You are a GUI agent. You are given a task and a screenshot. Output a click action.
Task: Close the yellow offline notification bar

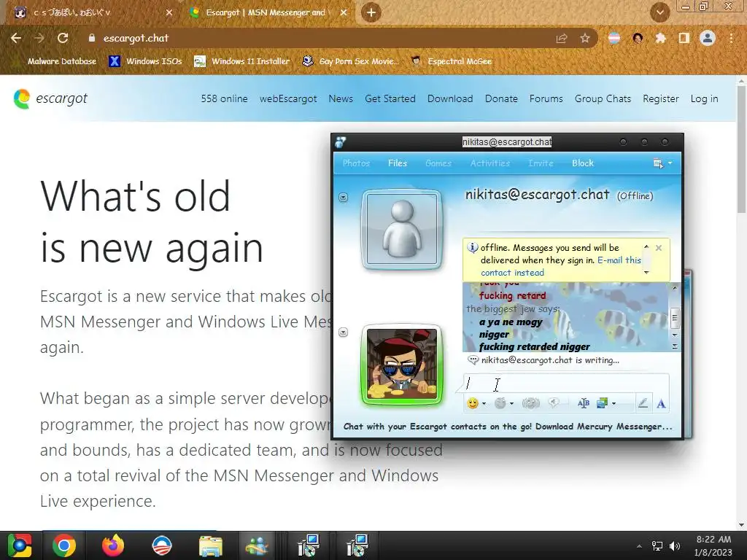tap(659, 248)
